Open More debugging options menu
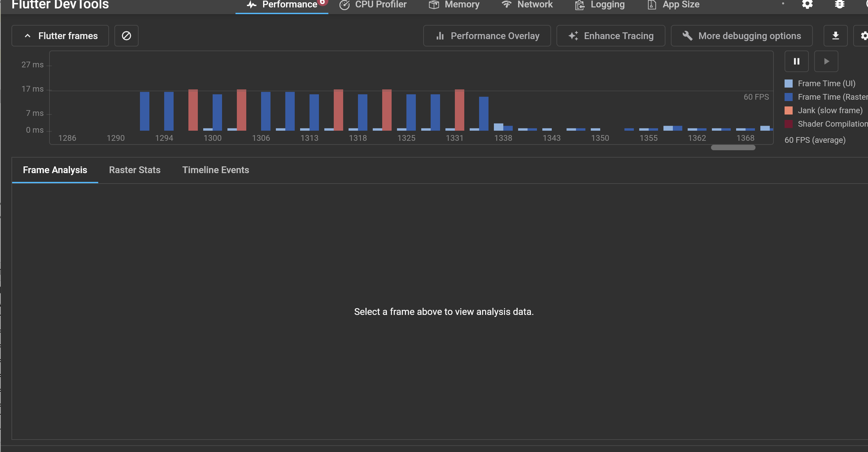 (x=741, y=36)
